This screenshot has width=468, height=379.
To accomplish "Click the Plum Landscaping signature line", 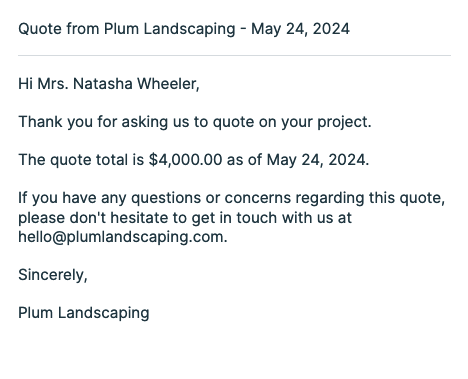I will 84,313.
